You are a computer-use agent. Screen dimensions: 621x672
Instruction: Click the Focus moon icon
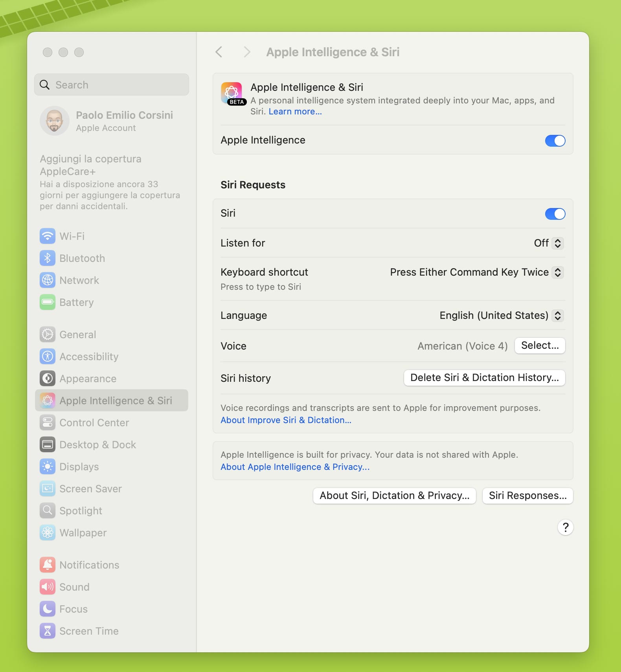click(48, 609)
